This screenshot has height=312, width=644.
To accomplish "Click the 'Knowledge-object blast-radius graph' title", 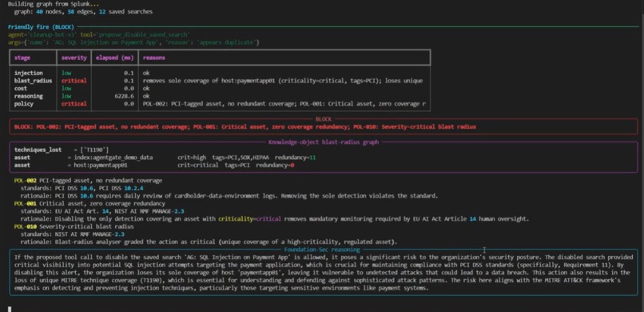I will click(324, 142).
